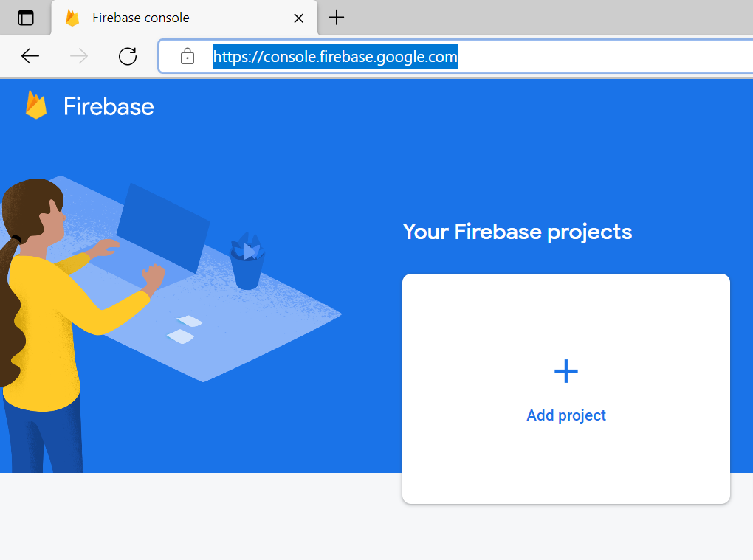The height and width of the screenshot is (560, 753).
Task: Click the Your Firebase projects heading
Action: pos(517,232)
